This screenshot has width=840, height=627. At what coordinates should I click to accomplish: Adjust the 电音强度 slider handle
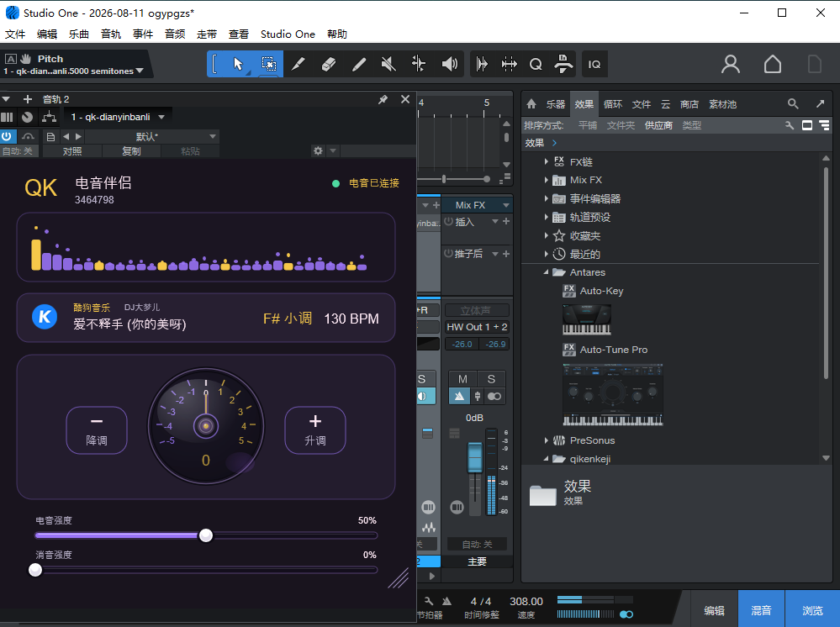tap(206, 535)
